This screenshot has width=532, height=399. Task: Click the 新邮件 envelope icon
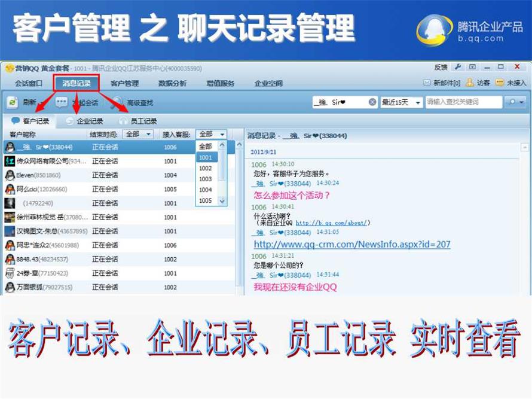point(427,83)
